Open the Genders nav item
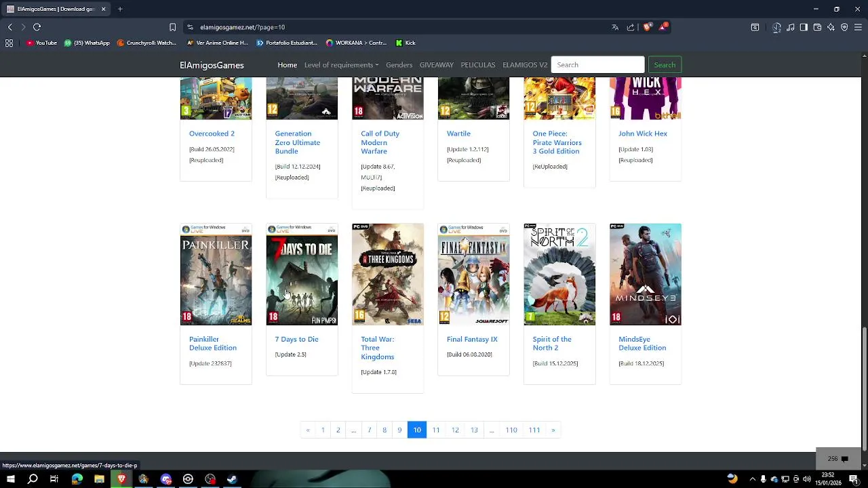 [x=399, y=65]
